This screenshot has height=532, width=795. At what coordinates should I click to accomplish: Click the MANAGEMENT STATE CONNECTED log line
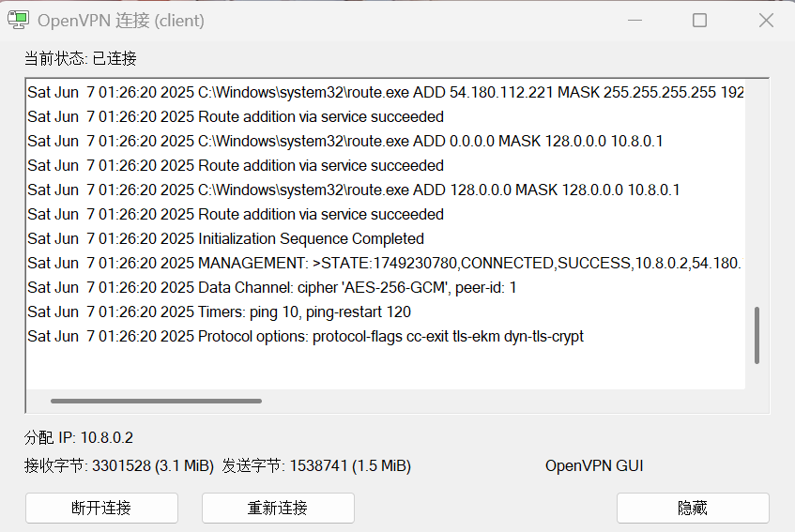point(384,263)
